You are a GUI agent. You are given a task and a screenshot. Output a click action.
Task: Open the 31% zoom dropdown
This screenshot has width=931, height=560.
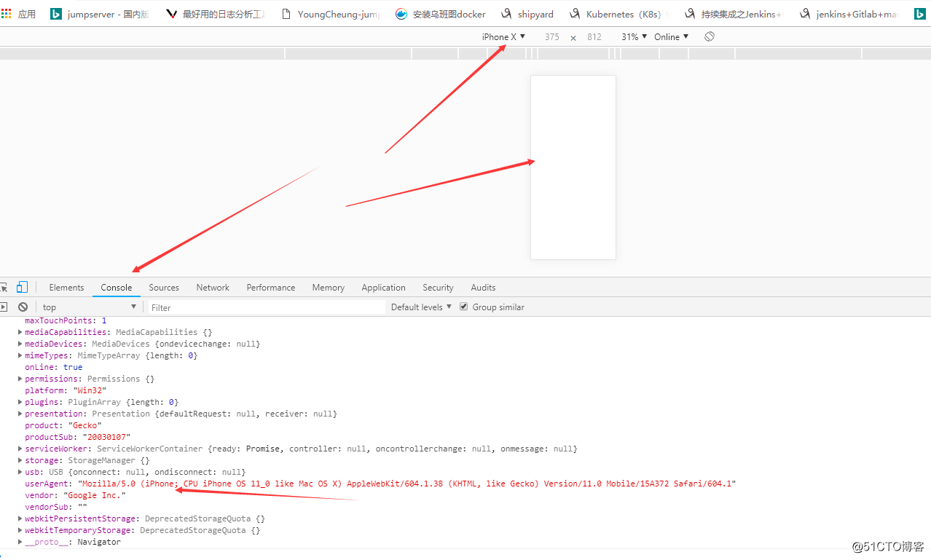coord(634,36)
